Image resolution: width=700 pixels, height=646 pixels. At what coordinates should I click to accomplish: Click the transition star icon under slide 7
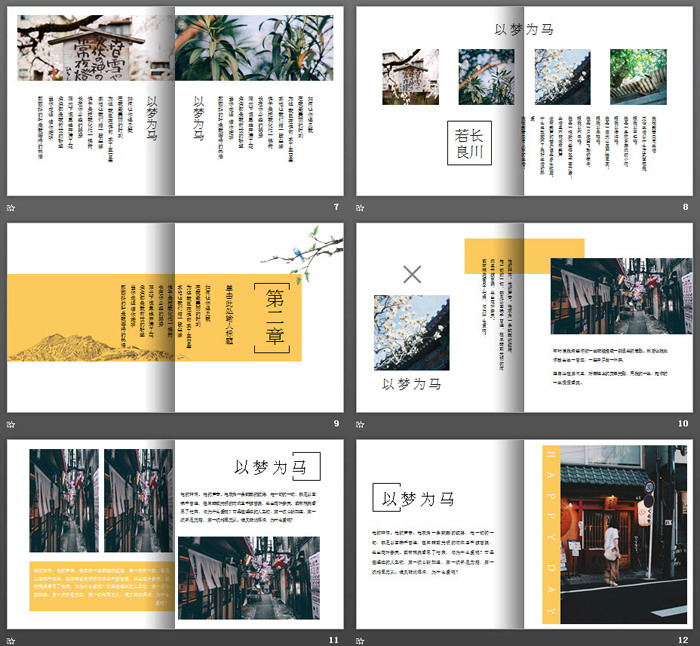click(11, 208)
